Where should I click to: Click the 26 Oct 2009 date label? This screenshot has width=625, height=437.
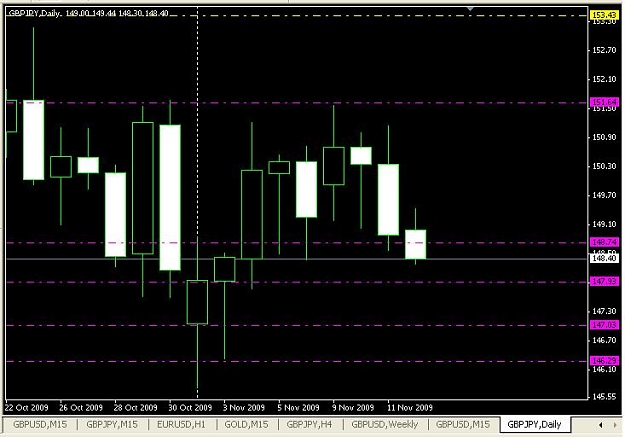pos(81,407)
